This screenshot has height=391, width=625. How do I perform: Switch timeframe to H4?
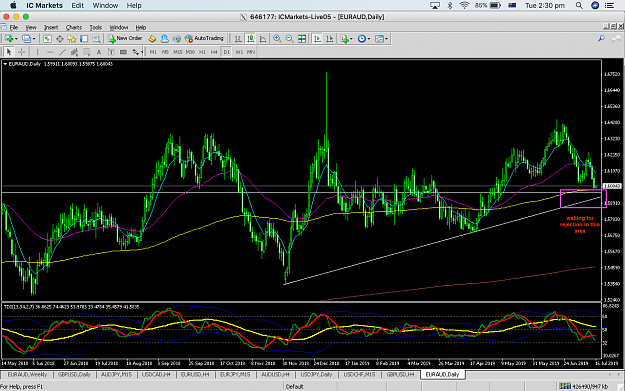tap(214, 52)
